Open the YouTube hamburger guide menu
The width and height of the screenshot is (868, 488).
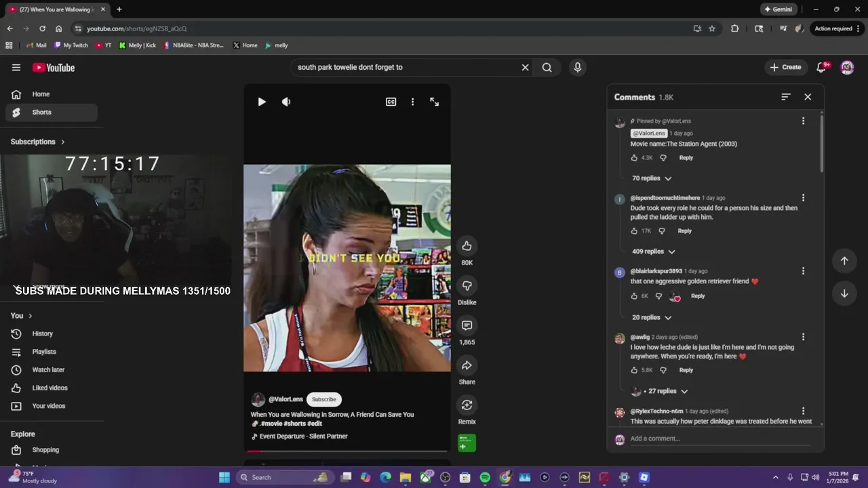[16, 67]
